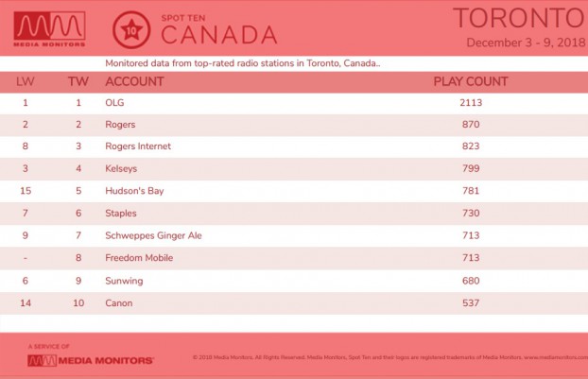Select the ACCOUNT column header
The height and width of the screenshot is (379, 588).
(134, 81)
